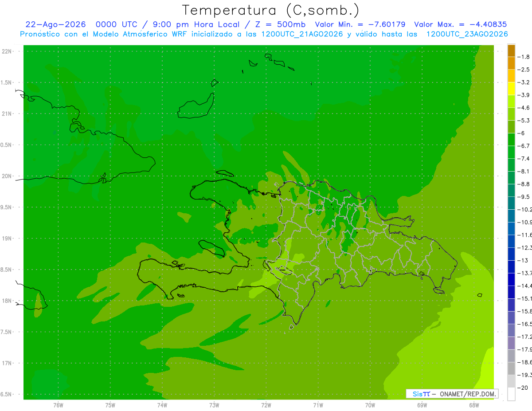Click the '73W' longitude label

coord(214,405)
